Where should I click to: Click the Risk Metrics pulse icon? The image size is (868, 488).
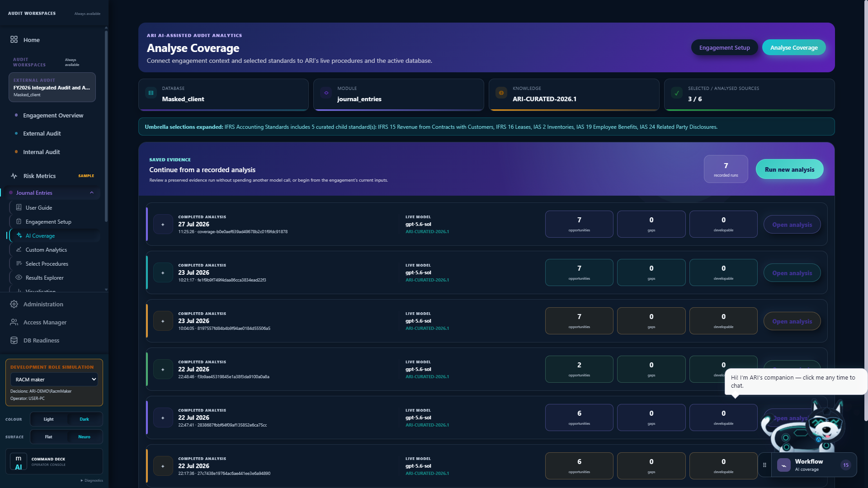(x=14, y=176)
